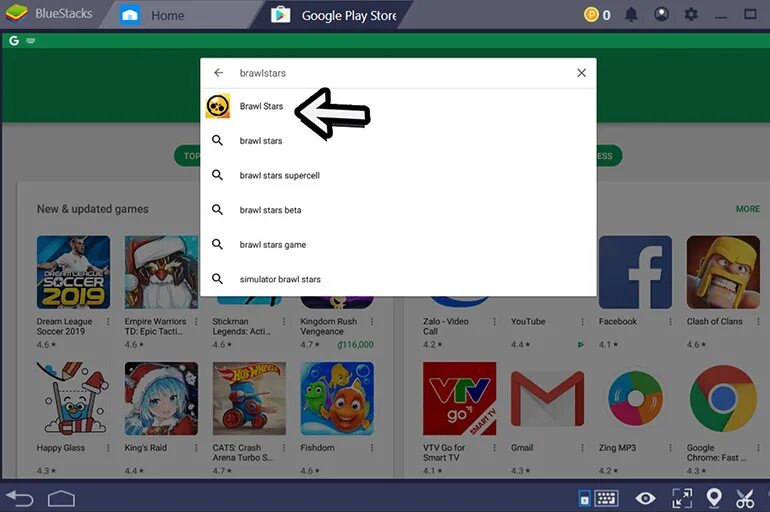Click Android home button in bottom bar
Screen dimensions: 770x512
click(x=61, y=499)
